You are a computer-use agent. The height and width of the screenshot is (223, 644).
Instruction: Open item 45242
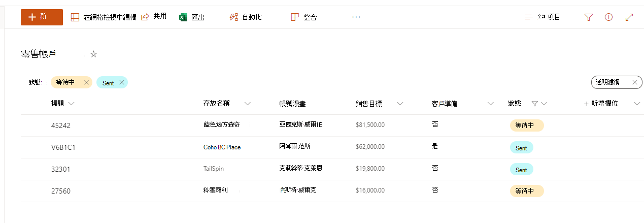coord(61,125)
